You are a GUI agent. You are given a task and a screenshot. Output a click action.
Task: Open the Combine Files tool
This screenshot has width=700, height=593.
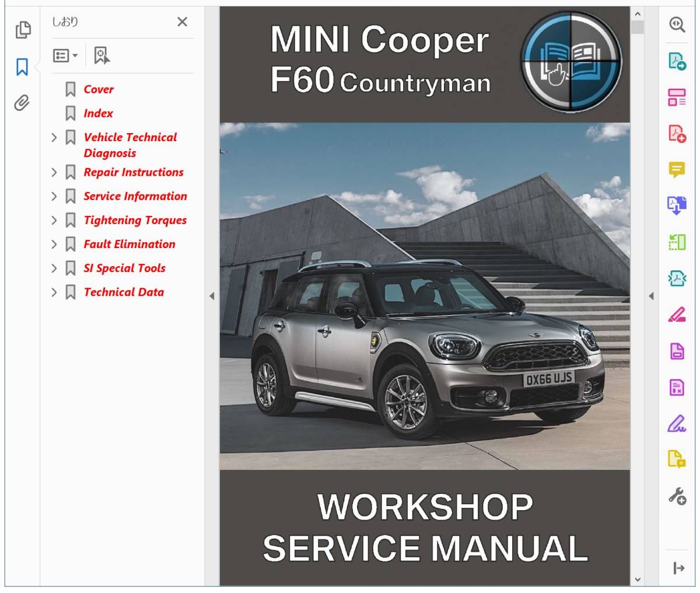[677, 205]
